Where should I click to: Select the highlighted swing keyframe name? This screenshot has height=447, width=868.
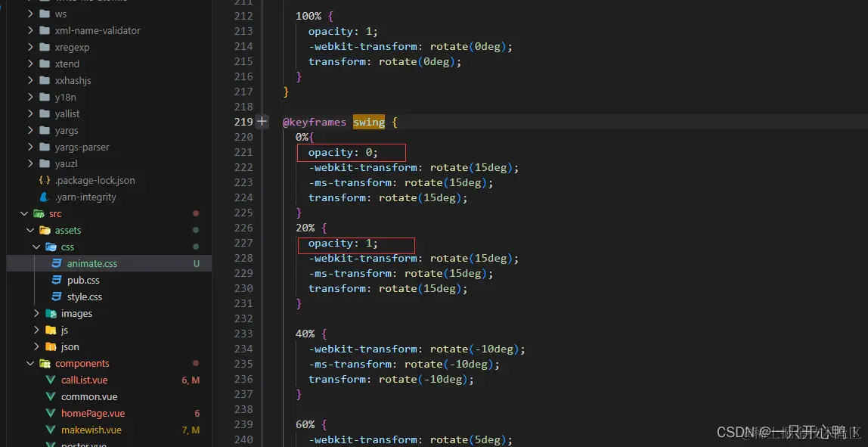pyautogui.click(x=368, y=122)
